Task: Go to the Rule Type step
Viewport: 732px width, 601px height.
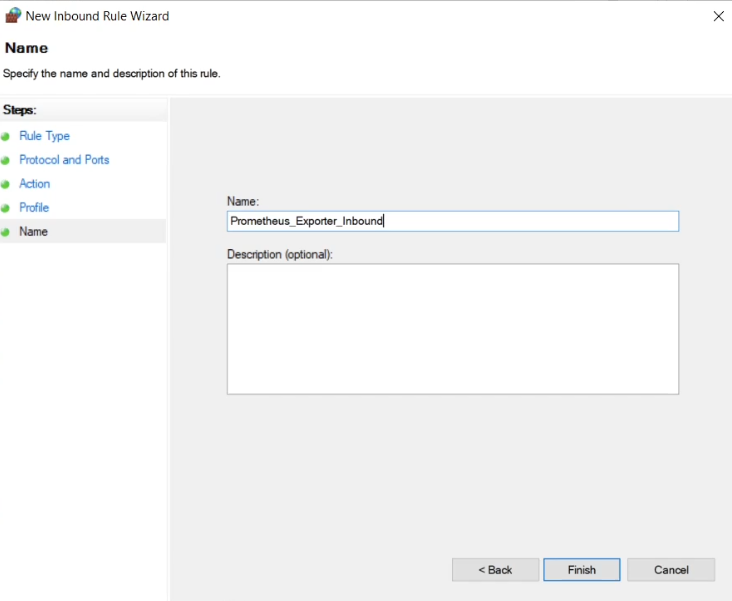Action: pyautogui.click(x=44, y=136)
